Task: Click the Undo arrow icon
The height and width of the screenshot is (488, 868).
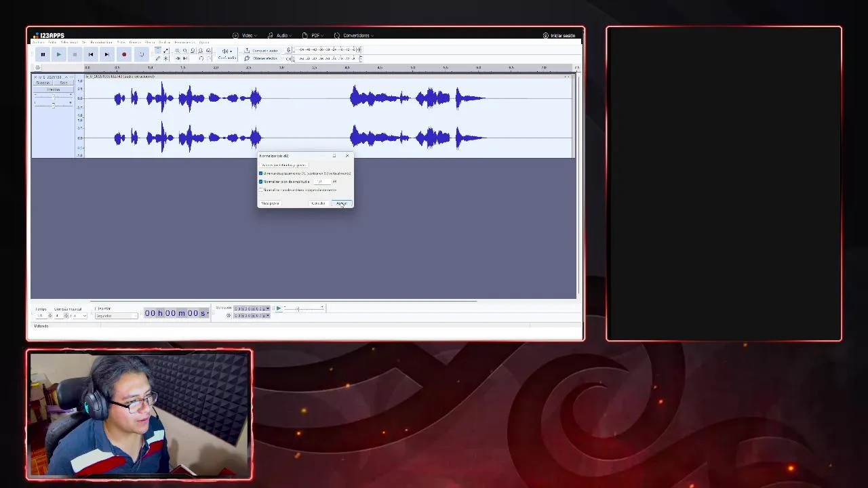Action: tap(201, 58)
